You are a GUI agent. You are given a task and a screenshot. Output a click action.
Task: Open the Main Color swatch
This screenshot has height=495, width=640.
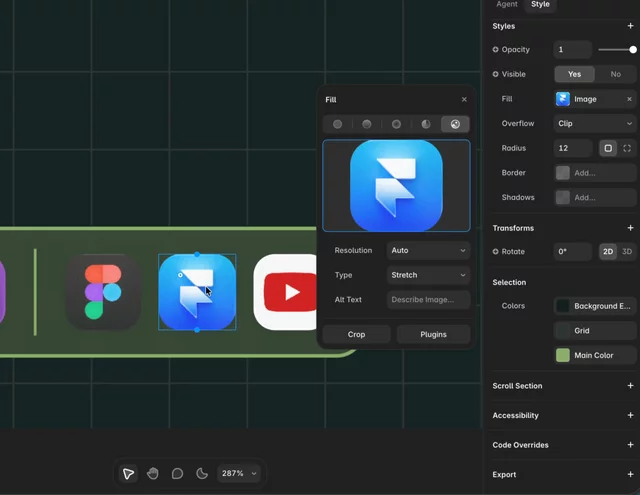595,355
